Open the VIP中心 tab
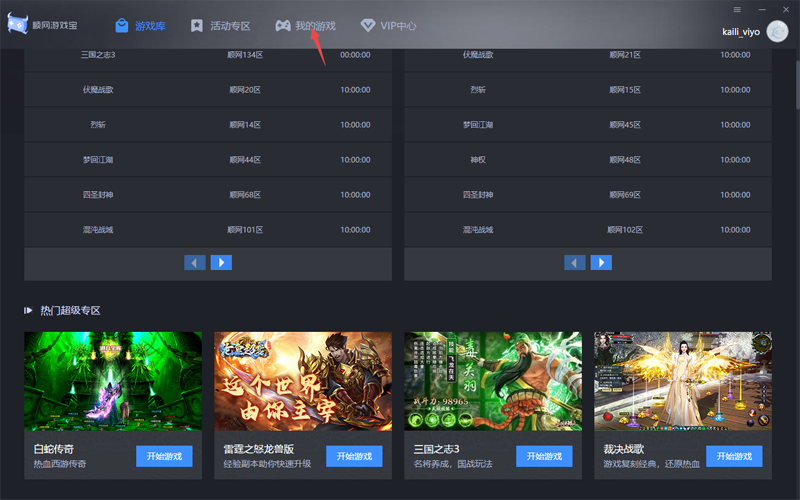800x500 pixels. point(388,26)
